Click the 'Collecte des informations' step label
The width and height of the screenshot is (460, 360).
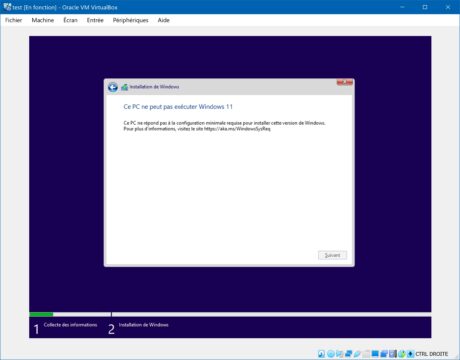pyautogui.click(x=70, y=325)
